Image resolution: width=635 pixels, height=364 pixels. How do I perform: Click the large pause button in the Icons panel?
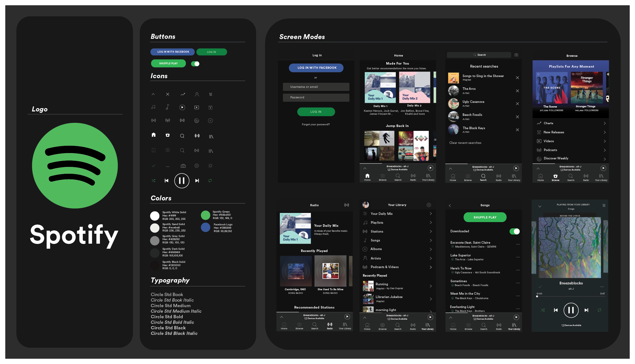[x=182, y=181]
